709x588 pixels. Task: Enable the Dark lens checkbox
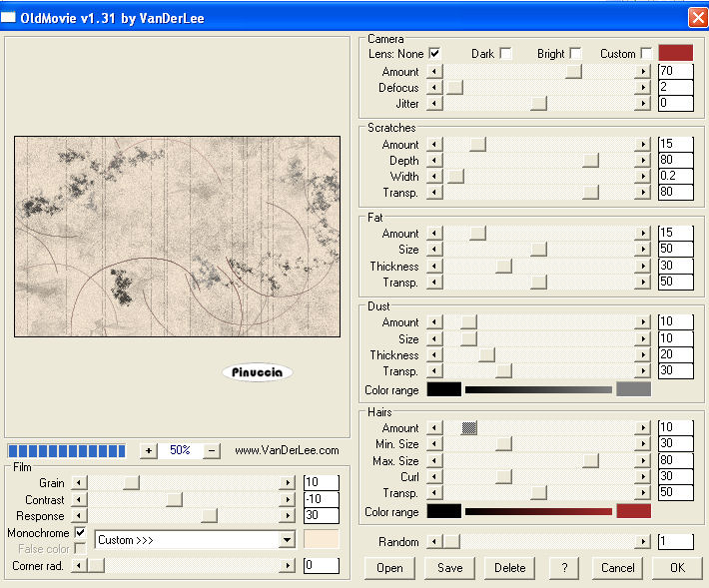pos(505,53)
